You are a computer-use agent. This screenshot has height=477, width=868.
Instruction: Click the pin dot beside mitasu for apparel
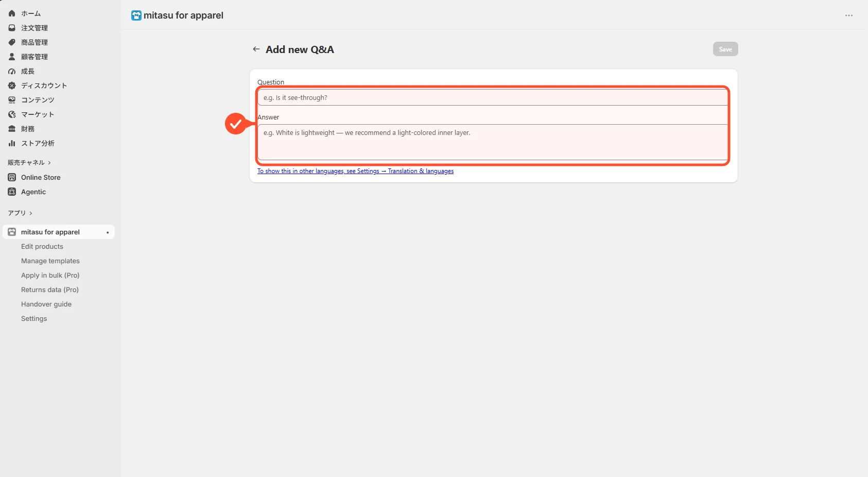coord(108,232)
